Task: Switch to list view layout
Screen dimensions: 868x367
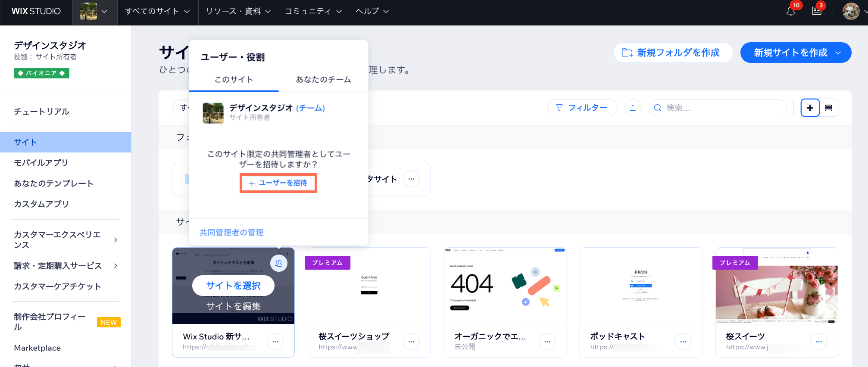Action: coord(828,108)
